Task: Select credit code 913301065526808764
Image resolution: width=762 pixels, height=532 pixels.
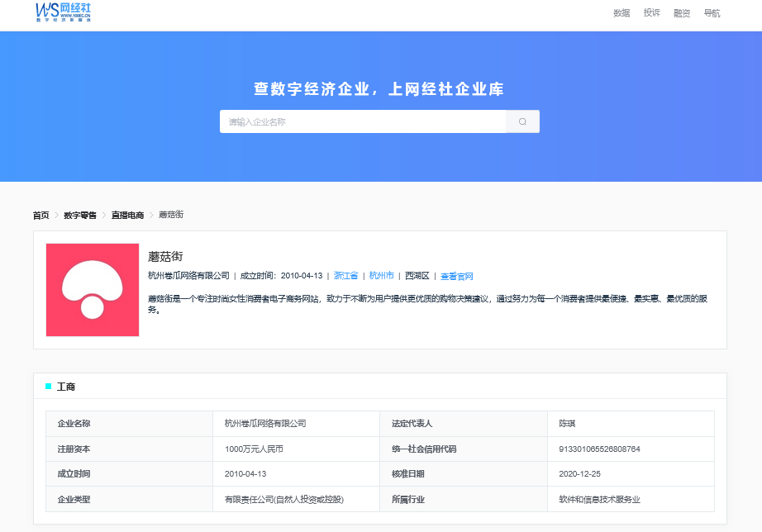Action: [x=600, y=449]
